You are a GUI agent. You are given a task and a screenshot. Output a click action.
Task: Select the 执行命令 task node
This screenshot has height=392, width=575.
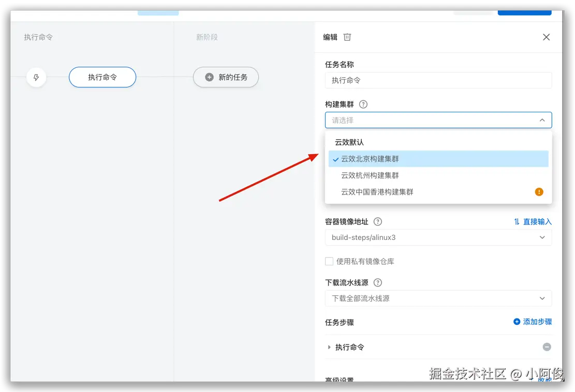[102, 77]
